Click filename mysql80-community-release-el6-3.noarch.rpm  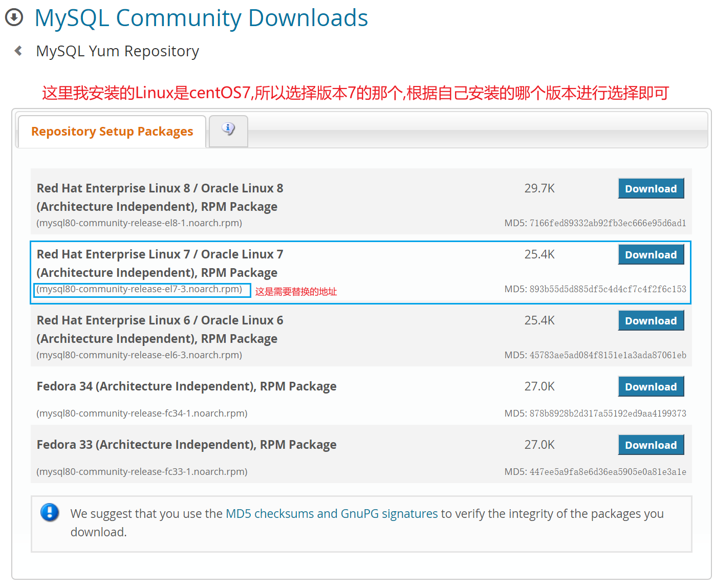point(139,355)
